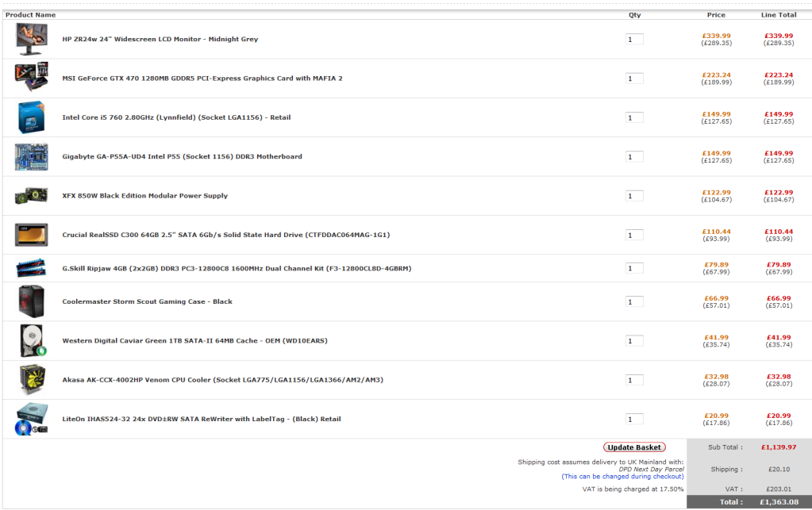Screen dimensions: 812x510
Task: Click the G.Skill Ripjaw quantity field
Action: click(634, 268)
